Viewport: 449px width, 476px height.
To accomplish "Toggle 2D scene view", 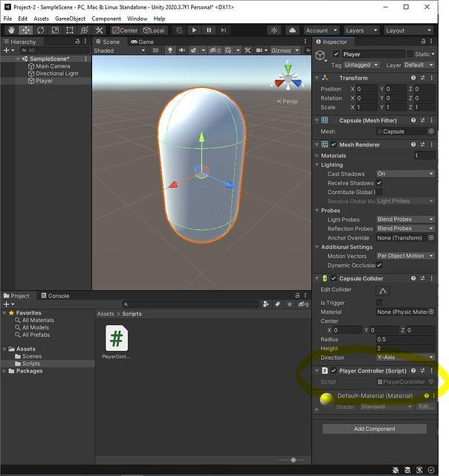I will [x=155, y=51].
